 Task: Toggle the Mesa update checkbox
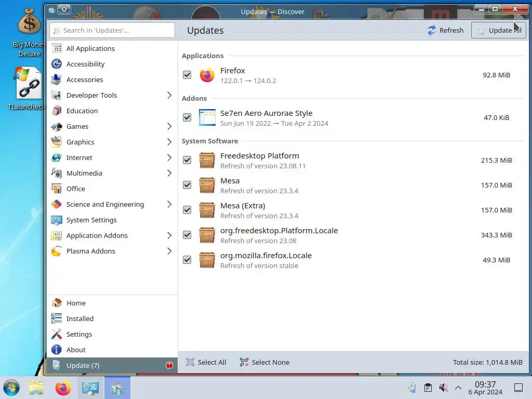tap(187, 185)
